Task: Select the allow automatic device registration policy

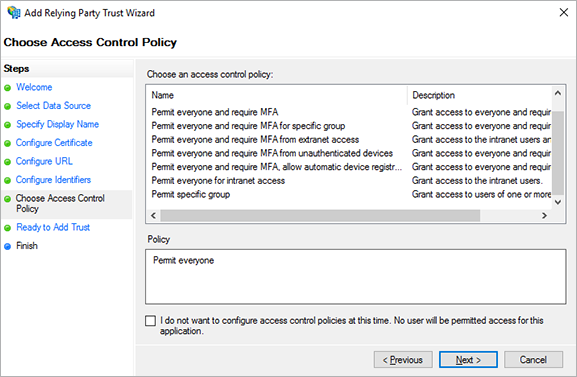Action: 277,167
